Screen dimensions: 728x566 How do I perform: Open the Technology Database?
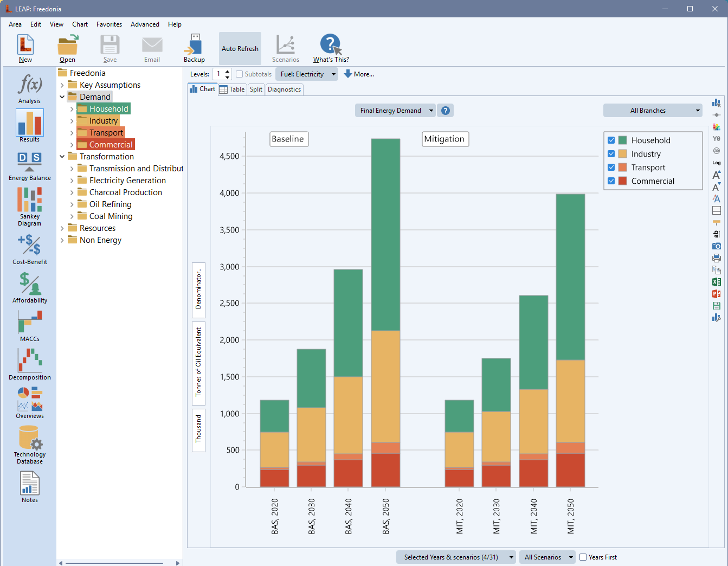29,444
